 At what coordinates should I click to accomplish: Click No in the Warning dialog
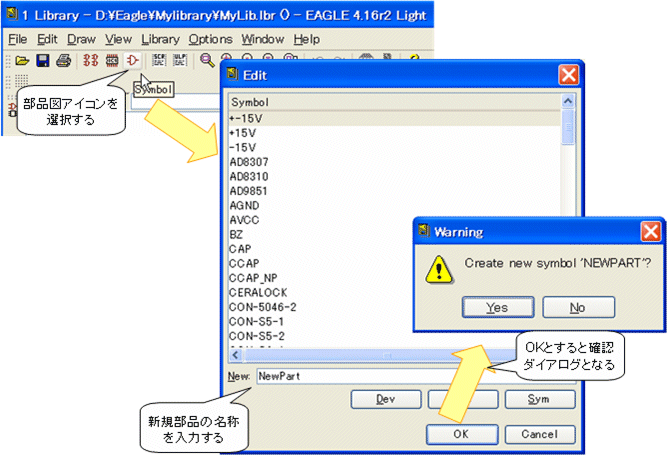(579, 307)
